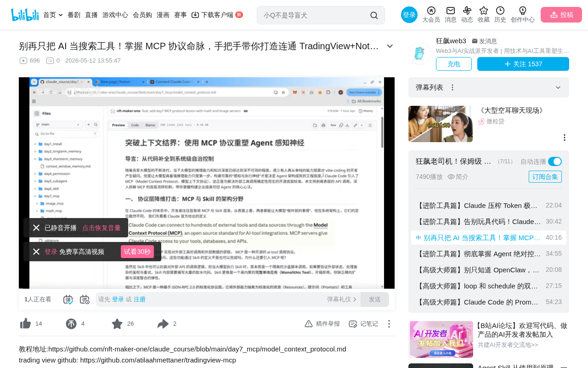Show the collection 简介
588x368 pixels.
coord(458,177)
